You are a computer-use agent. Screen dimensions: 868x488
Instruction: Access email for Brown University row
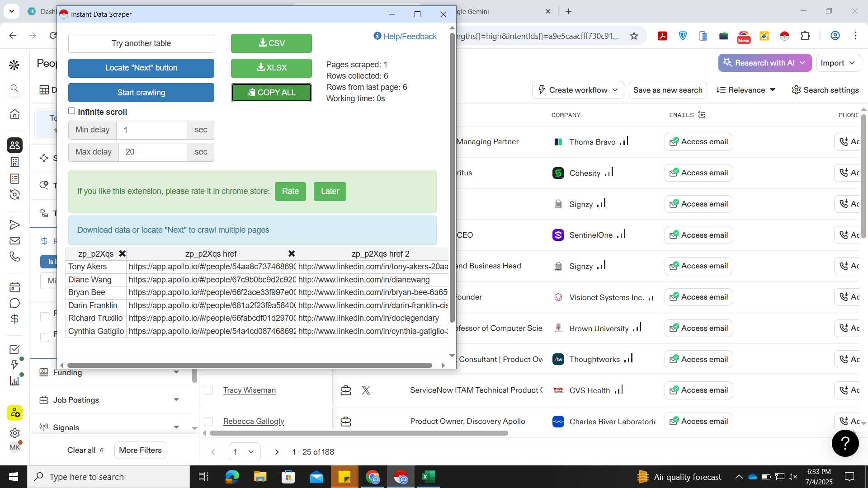coord(698,328)
